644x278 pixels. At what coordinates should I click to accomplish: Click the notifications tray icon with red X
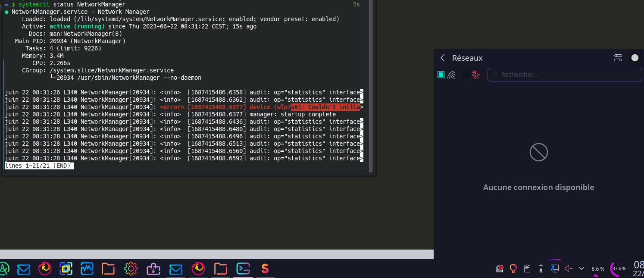[500, 269]
